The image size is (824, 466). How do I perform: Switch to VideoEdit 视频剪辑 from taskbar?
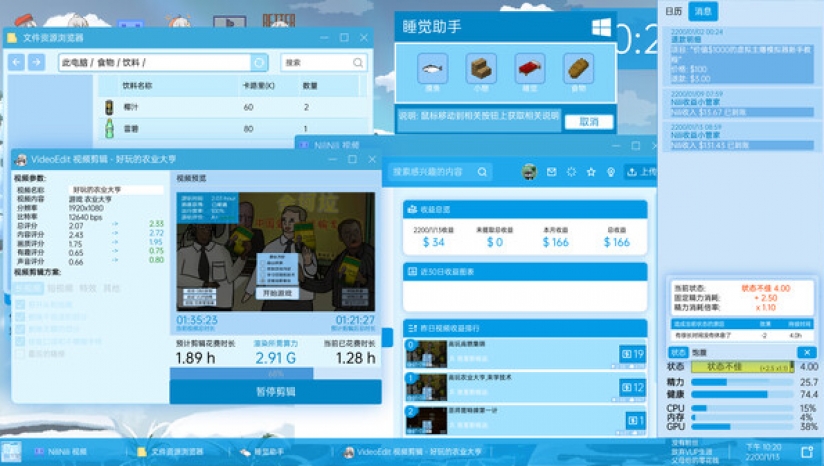413,452
